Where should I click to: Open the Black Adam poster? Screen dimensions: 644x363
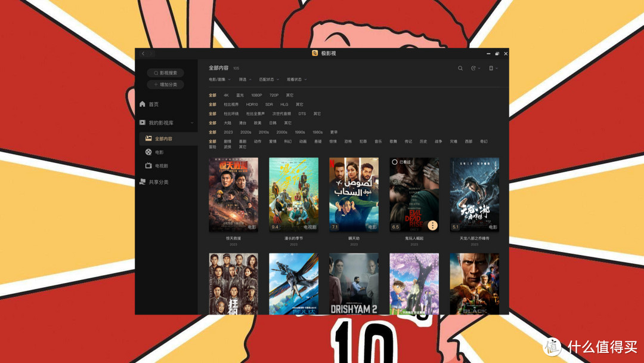(x=475, y=284)
